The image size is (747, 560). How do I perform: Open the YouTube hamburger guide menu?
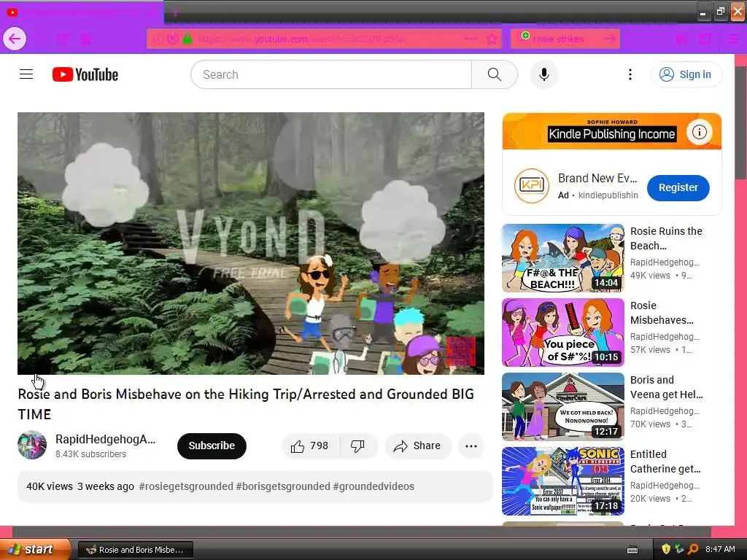click(26, 74)
